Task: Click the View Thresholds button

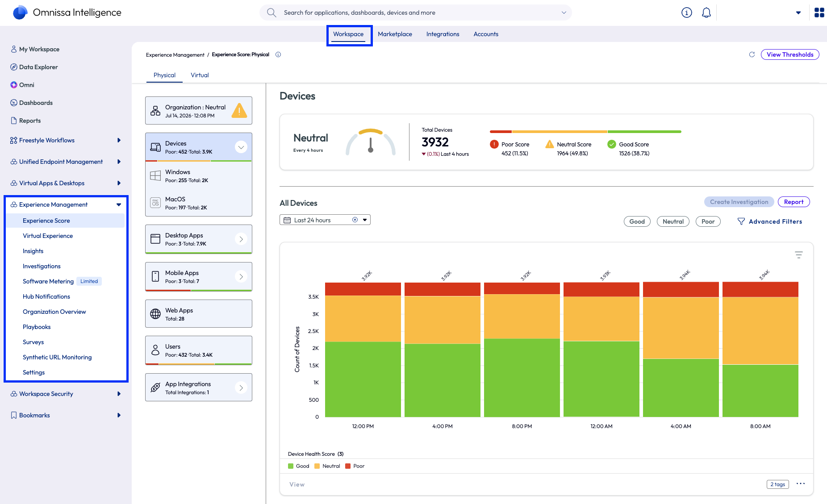Action: point(789,54)
